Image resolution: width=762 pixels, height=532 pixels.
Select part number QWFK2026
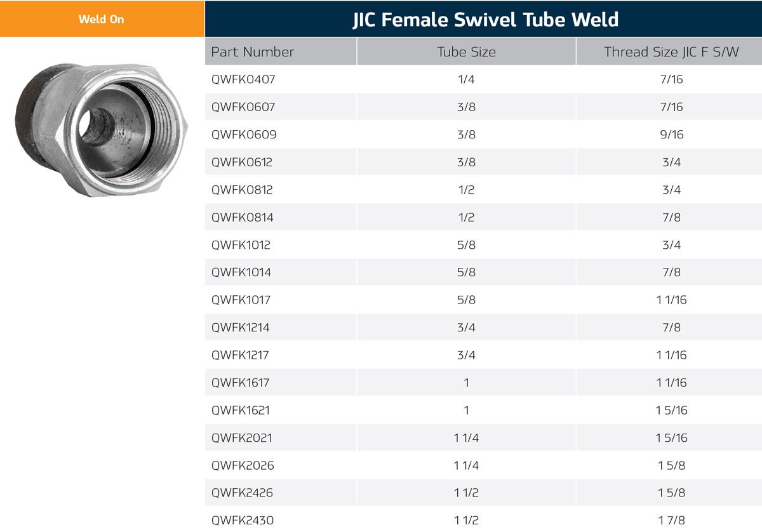[x=243, y=465]
